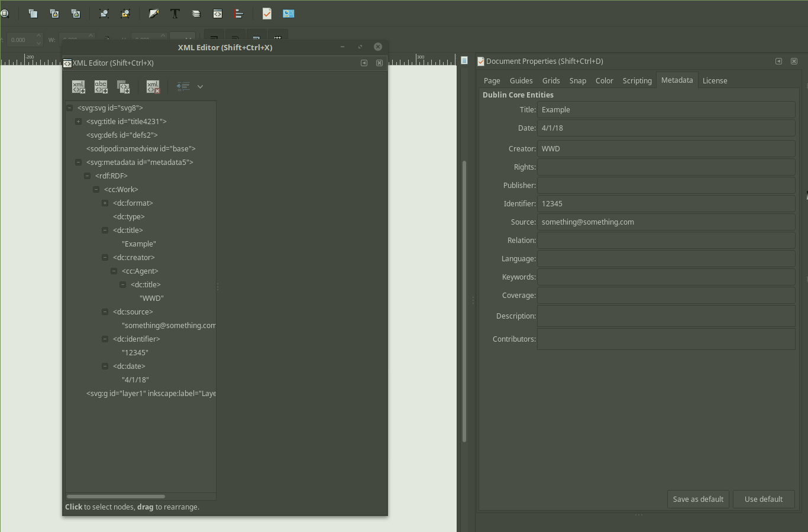Click the empty Rights field
The image size is (808, 532).
[x=666, y=167]
